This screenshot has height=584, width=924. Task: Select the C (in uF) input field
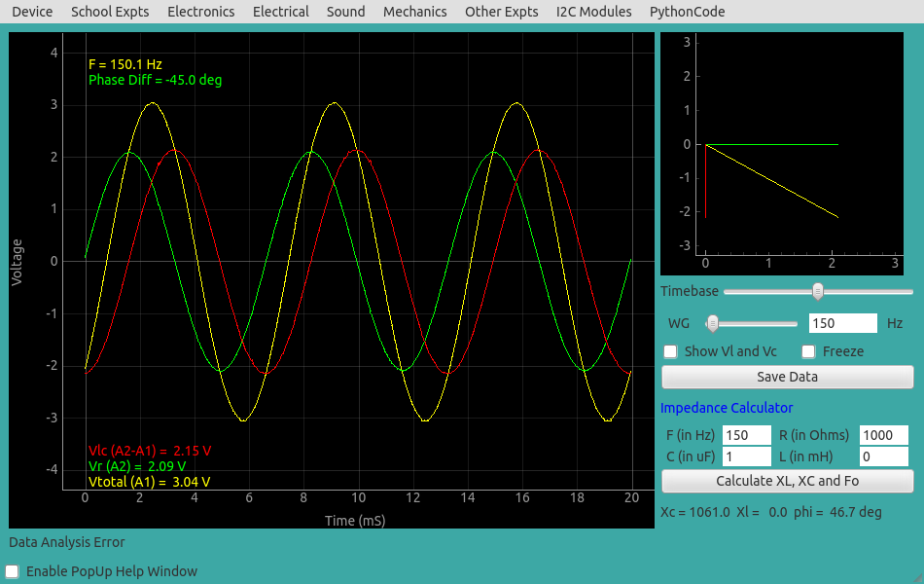746,456
